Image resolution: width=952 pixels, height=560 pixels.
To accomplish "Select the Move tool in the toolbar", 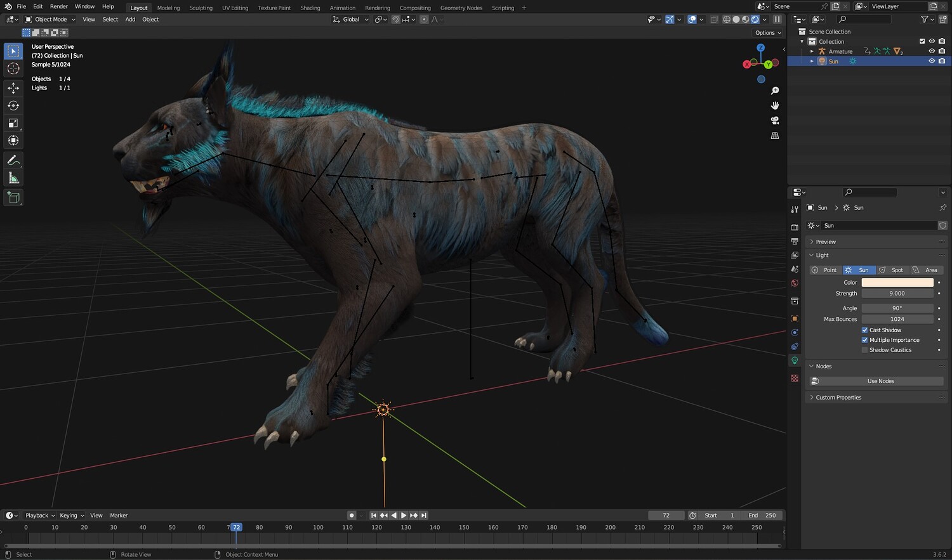I will [x=13, y=88].
